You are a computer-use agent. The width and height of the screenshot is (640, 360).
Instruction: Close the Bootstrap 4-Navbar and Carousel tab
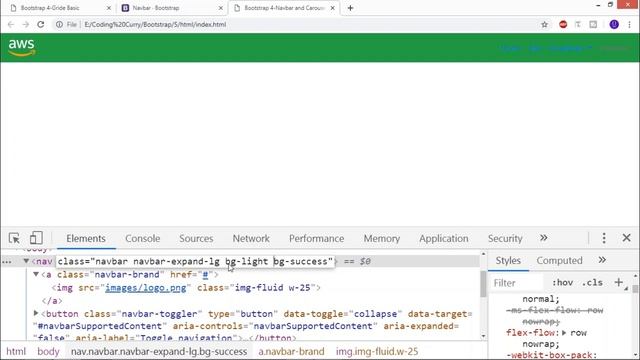[x=333, y=8]
